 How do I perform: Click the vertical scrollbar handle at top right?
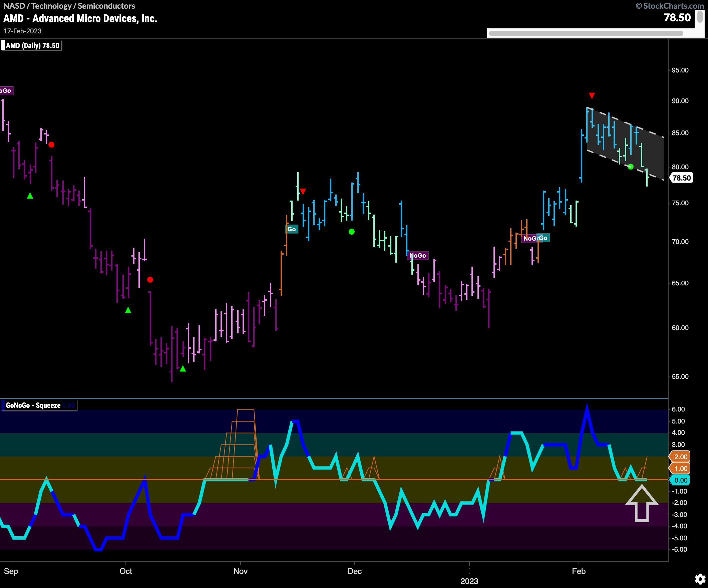pyautogui.click(x=700, y=17)
